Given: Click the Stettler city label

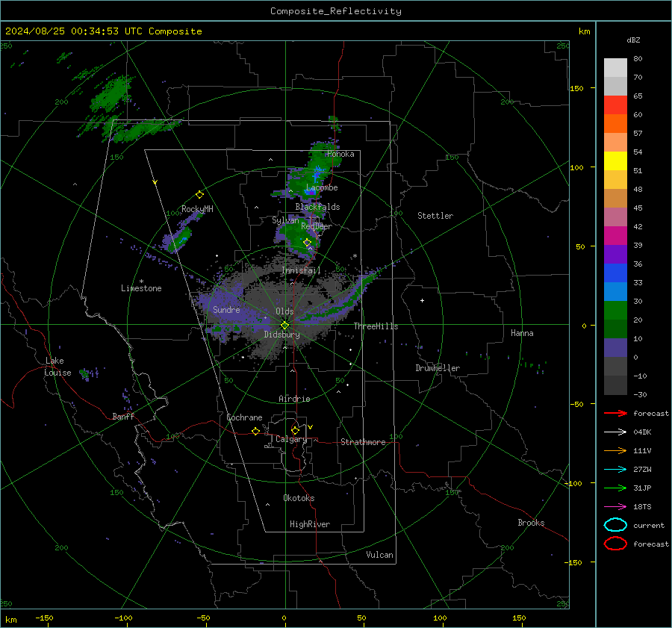Looking at the screenshot, I should [435, 216].
